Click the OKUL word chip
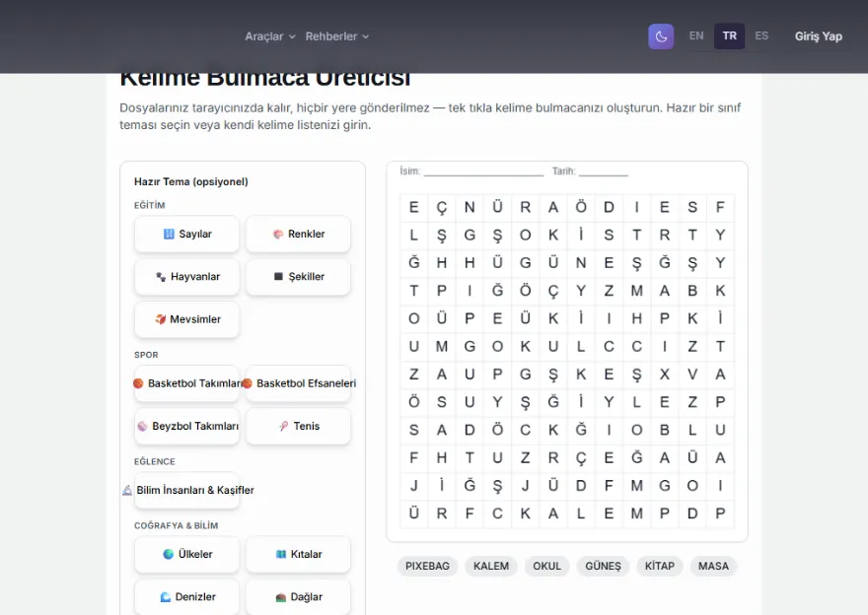Viewport: 868px width, 615px height. tap(546, 567)
